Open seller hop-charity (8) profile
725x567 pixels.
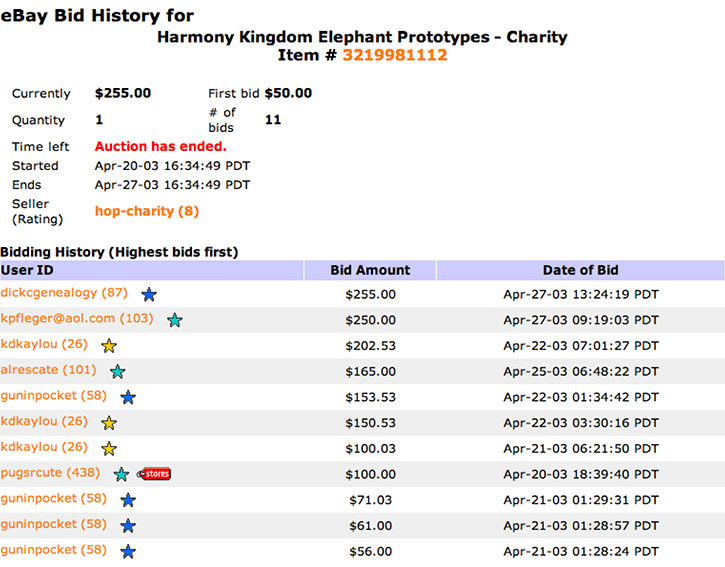click(x=147, y=211)
